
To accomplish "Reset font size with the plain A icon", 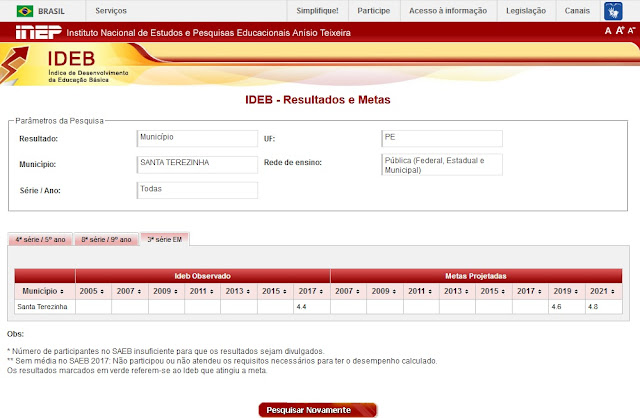I will click(608, 31).
